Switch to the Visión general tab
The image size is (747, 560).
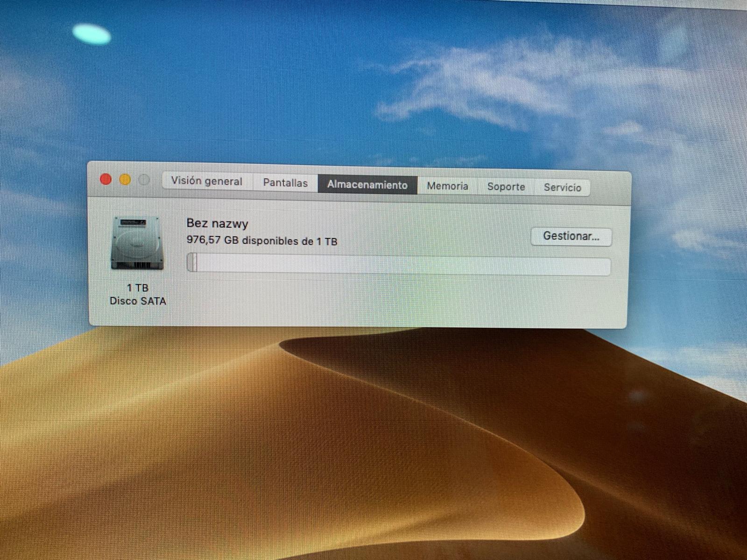207,181
